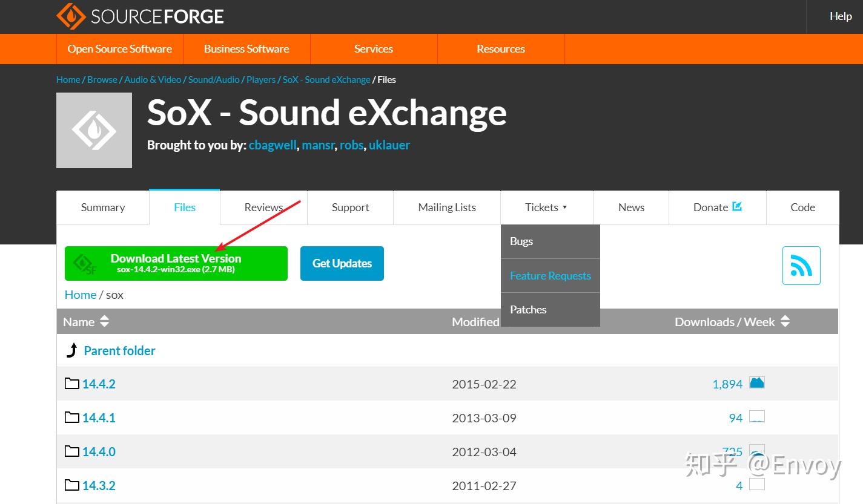Sort by Name column arrows
The image size is (863, 504).
point(104,321)
